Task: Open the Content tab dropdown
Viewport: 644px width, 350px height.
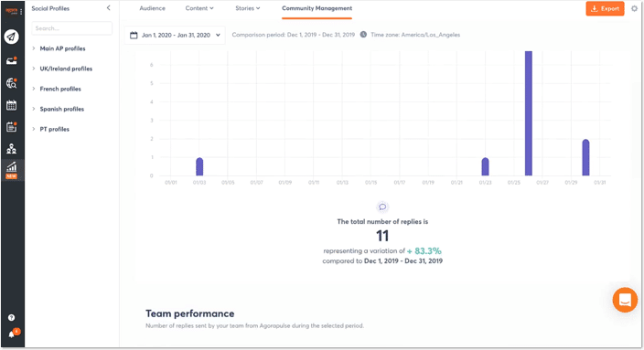Action: click(x=199, y=8)
